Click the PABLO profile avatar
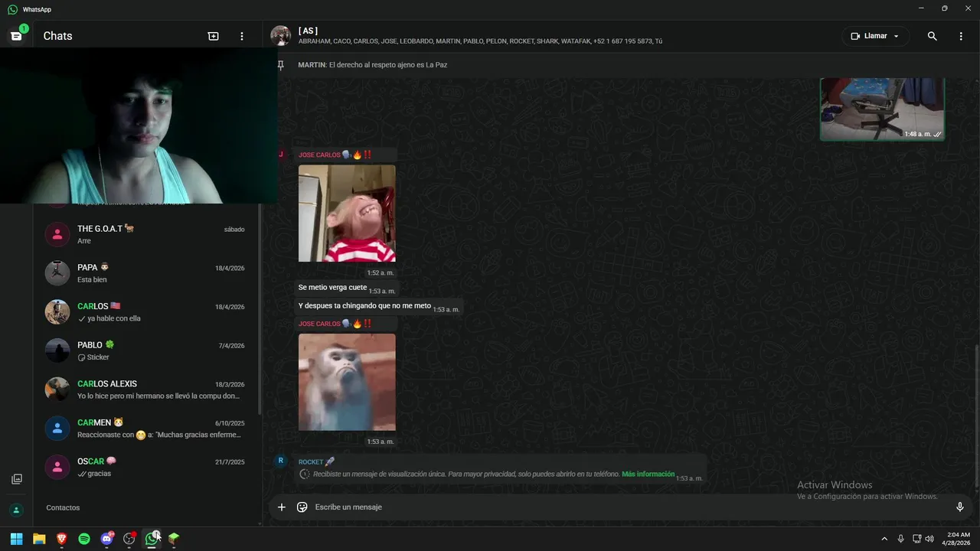980x551 pixels. point(57,350)
